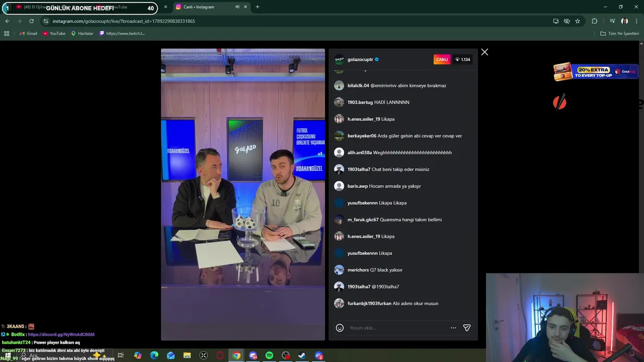Open berkayeker06 commenter profile
644x362 pixels.
362,136
